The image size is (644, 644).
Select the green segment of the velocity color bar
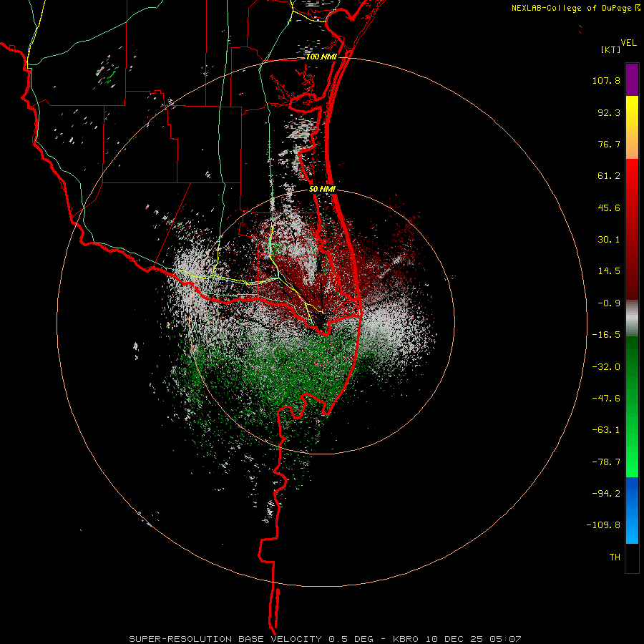coord(632,406)
